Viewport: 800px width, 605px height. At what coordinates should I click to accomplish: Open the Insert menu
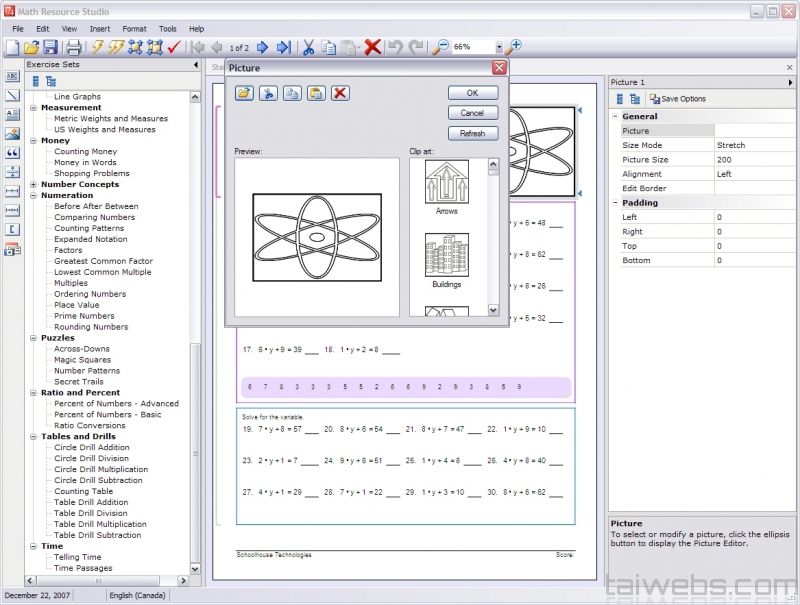pyautogui.click(x=100, y=29)
